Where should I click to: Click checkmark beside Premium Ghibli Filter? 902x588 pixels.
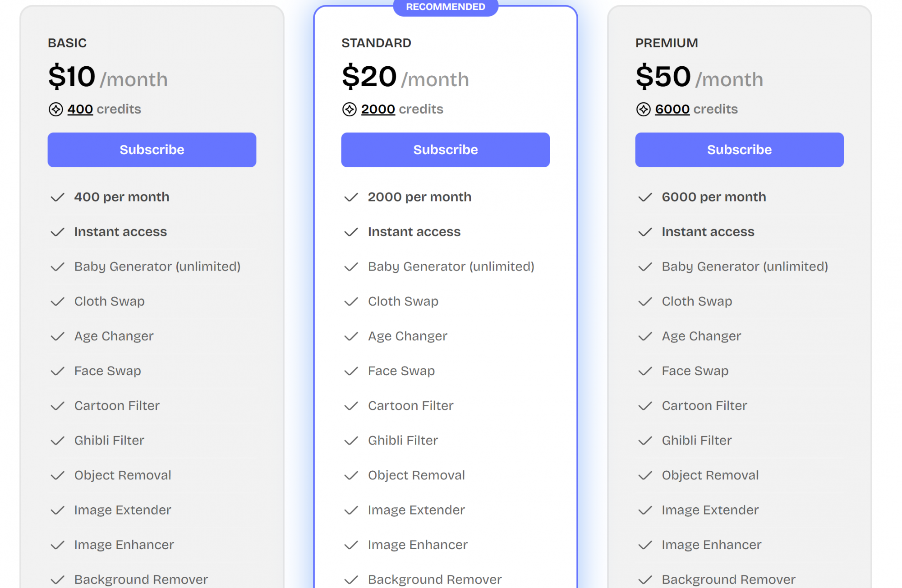coord(645,441)
